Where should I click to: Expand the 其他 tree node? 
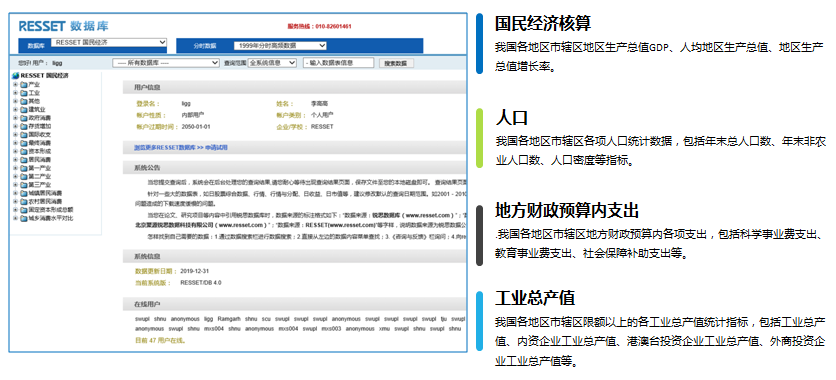tap(15, 101)
